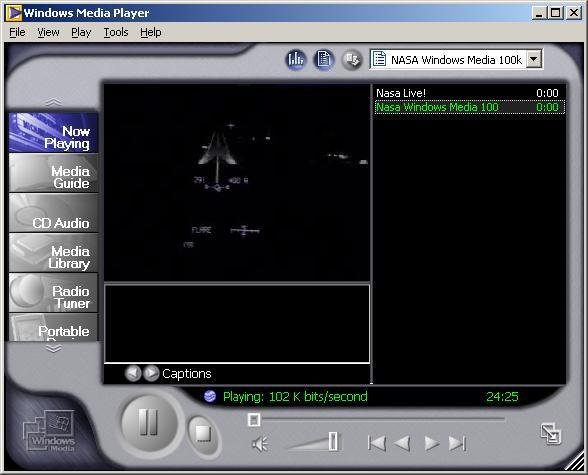The image size is (588, 475).
Task: Click the down chevrons below the taskbar
Action: point(54,349)
